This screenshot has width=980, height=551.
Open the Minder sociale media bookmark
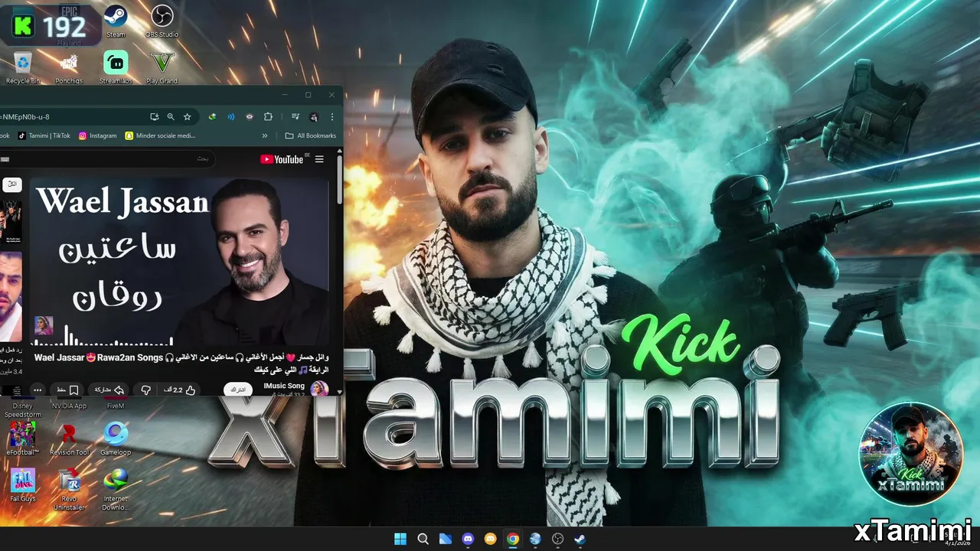pos(160,135)
